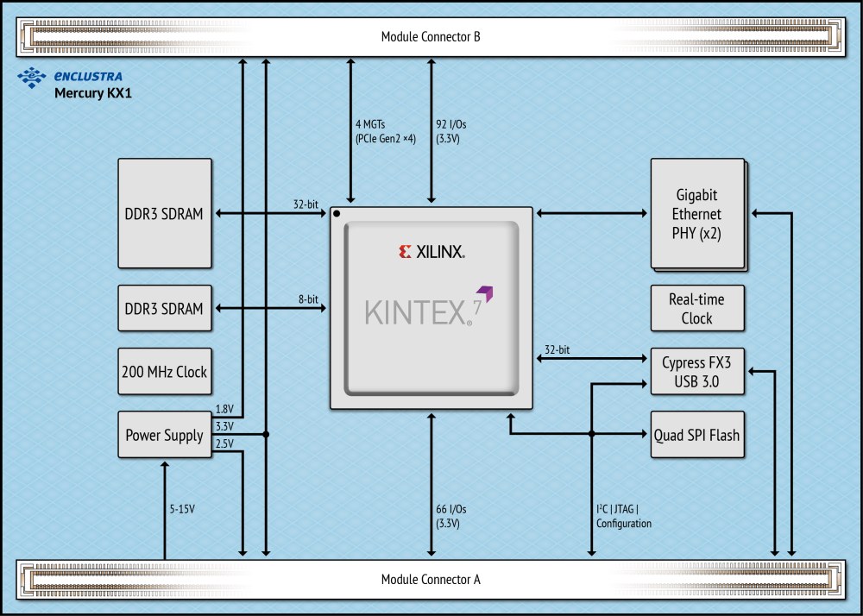This screenshot has height=616, width=863.
Task: Click the Kintex 7 logo on the chip
Action: coord(429,307)
